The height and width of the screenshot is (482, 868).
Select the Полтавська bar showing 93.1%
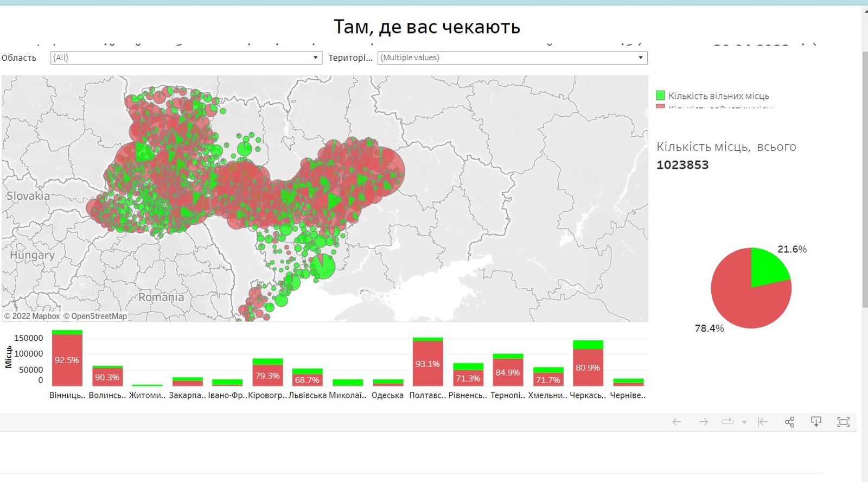(427, 363)
